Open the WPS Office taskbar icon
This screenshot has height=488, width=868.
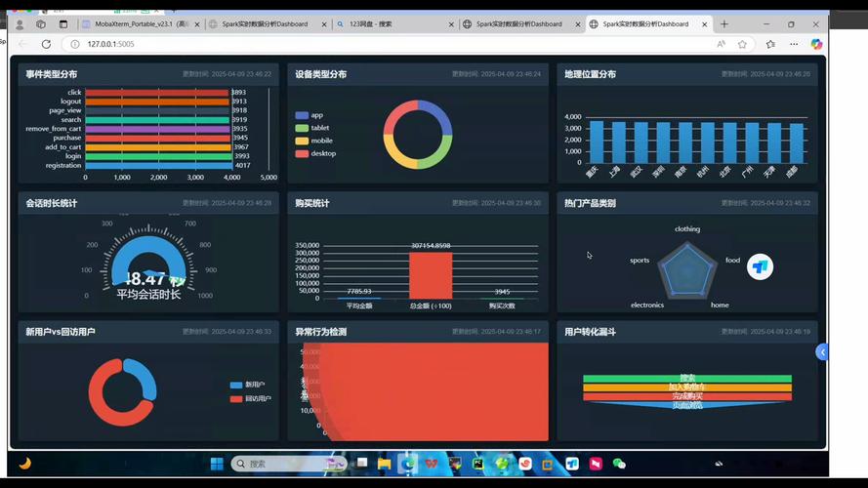[432, 464]
